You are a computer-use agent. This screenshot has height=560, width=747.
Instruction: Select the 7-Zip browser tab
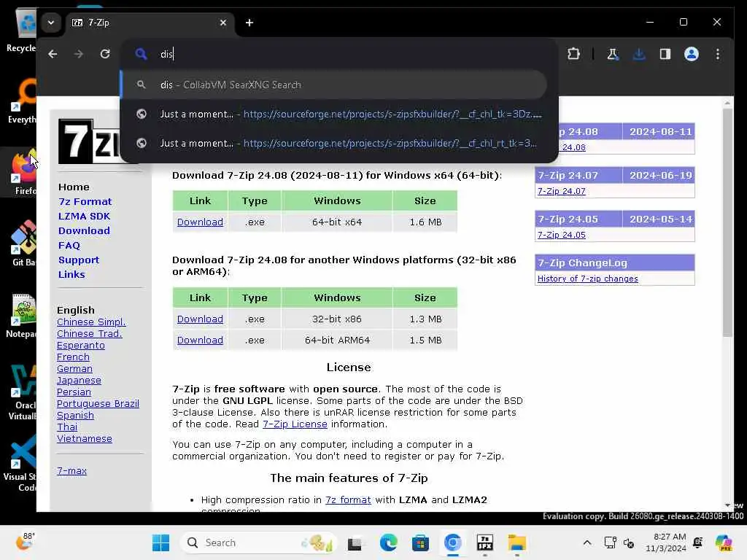[149, 23]
